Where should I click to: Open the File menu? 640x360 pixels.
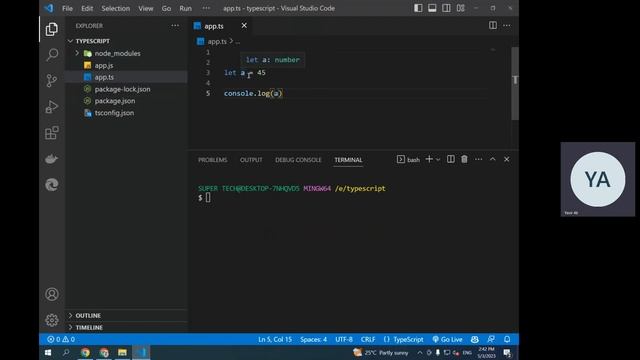coord(67,8)
